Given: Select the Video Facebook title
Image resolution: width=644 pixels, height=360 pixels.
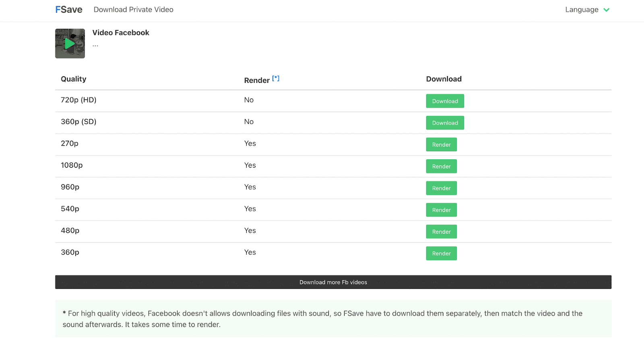Looking at the screenshot, I should (x=121, y=33).
